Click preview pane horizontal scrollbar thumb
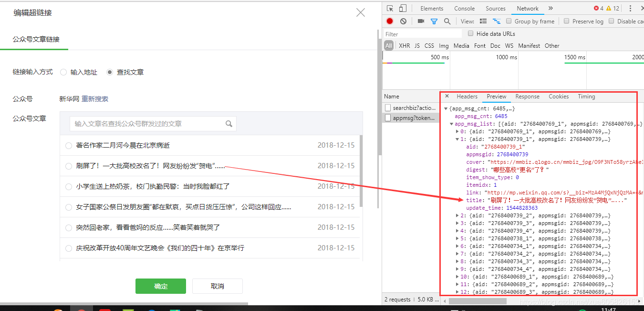Image resolution: width=644 pixels, height=311 pixels. point(478,301)
